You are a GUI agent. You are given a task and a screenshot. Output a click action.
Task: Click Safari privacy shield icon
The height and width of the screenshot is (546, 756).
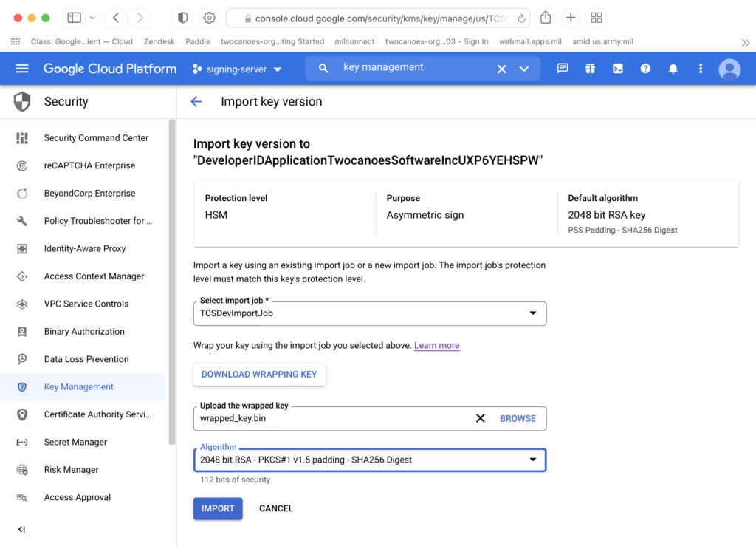[183, 18]
